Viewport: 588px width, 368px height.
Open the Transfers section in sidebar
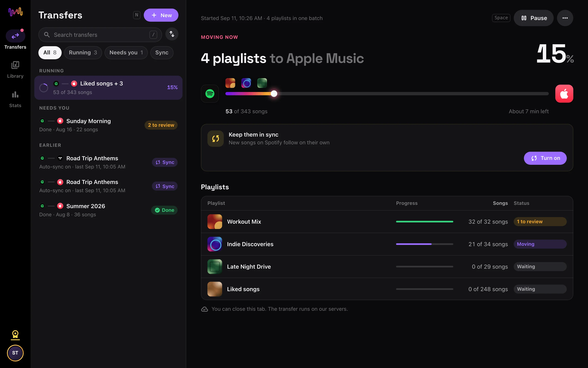pos(15,40)
